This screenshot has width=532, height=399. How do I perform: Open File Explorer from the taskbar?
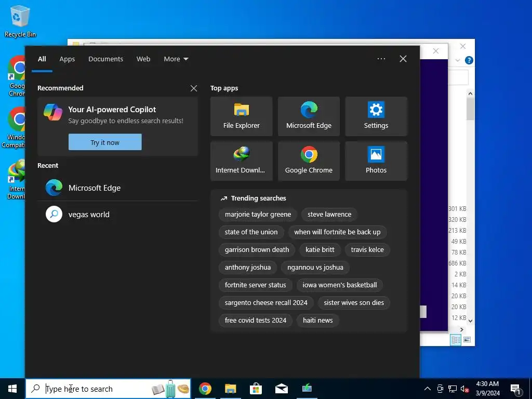coord(230,389)
